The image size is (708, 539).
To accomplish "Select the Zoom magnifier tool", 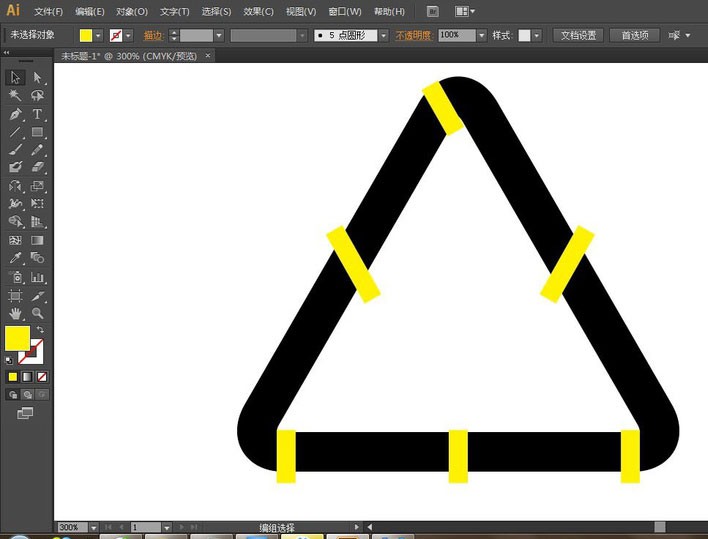I will (37, 313).
